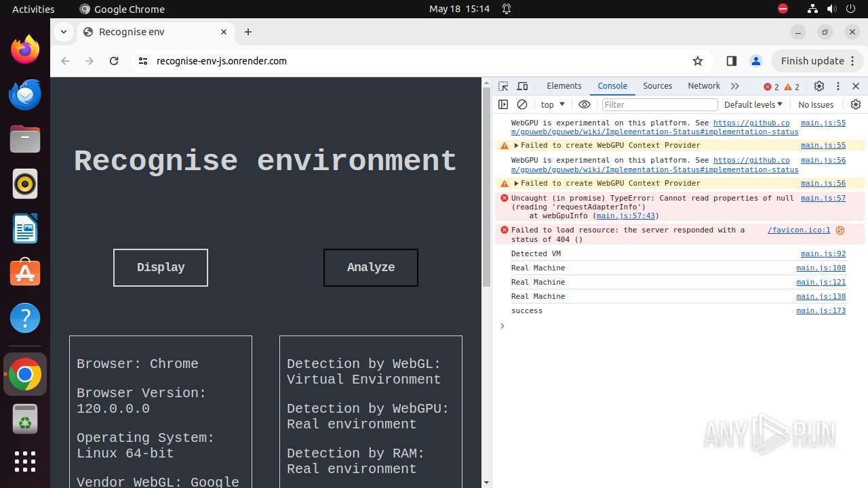
Task: Toggle the Chrome side panel
Action: [731, 61]
